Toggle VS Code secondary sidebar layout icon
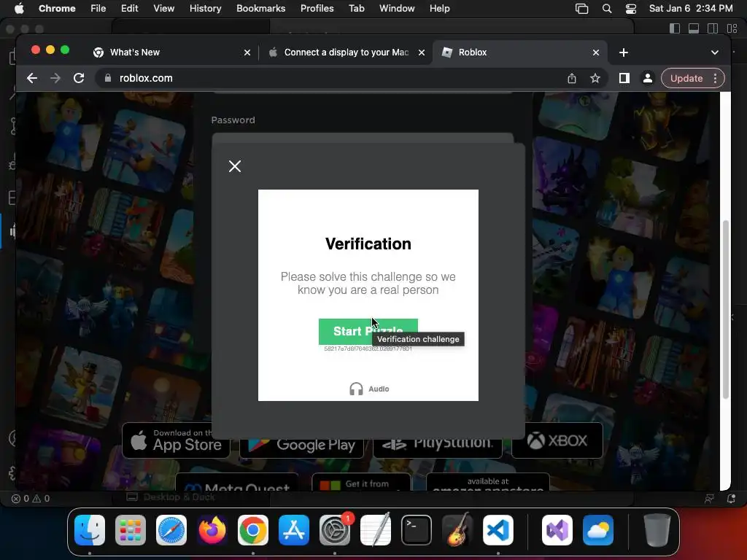The height and width of the screenshot is (560, 747). [x=713, y=28]
